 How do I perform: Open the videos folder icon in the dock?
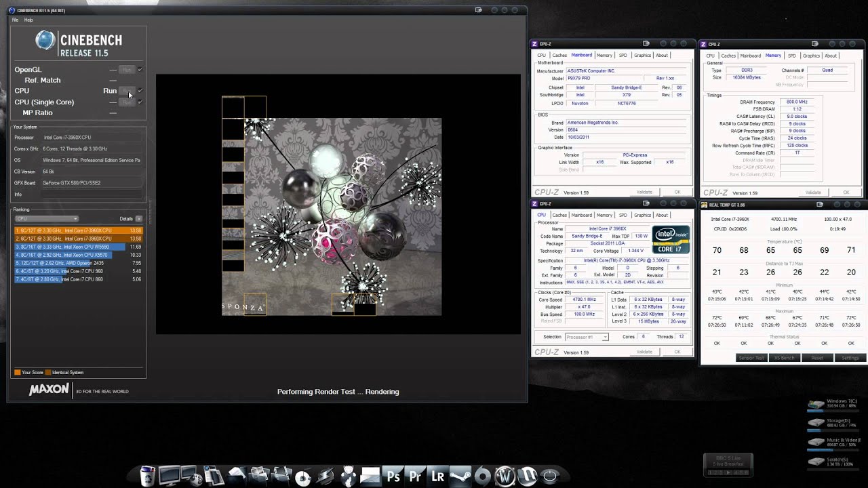point(281,476)
